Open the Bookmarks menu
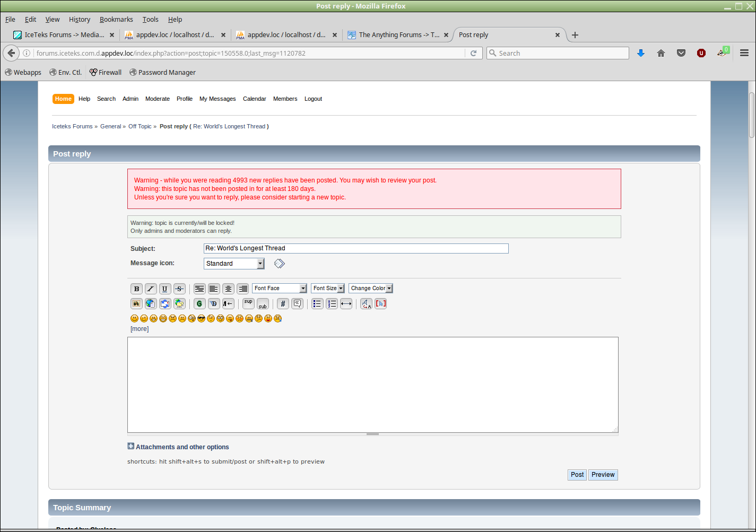This screenshot has height=532, width=756. pos(116,20)
